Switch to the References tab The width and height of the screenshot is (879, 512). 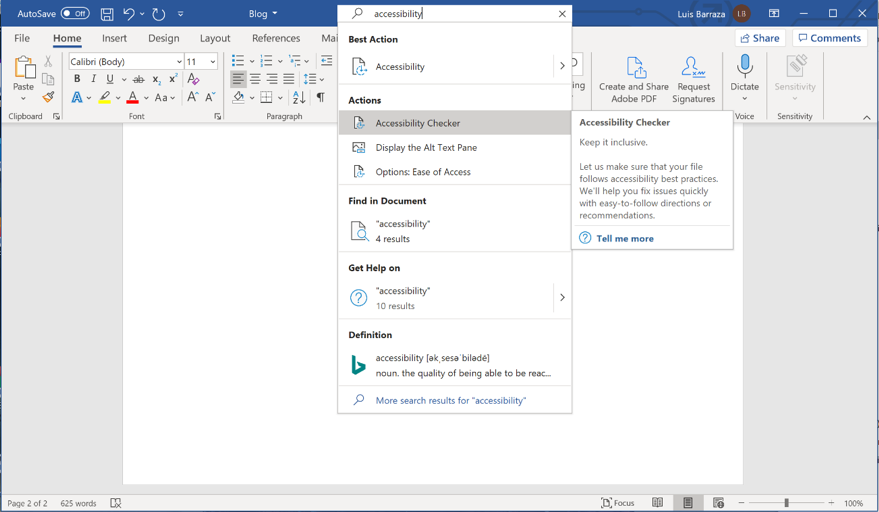tap(276, 38)
